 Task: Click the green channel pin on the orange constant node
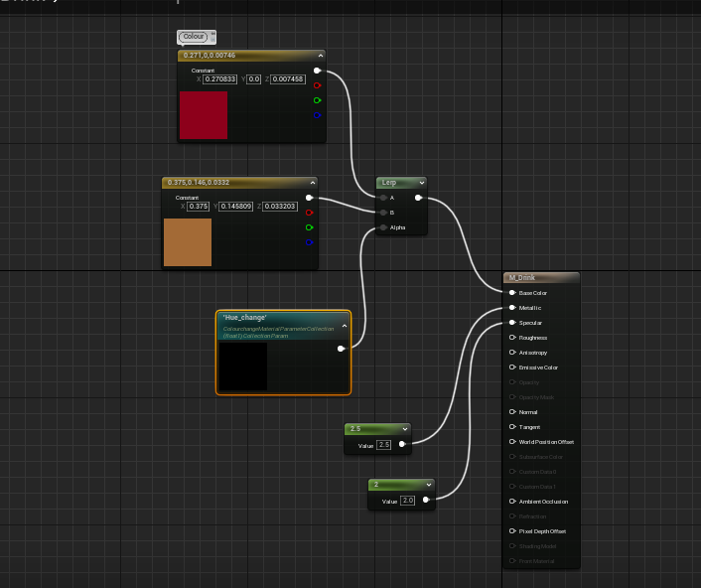(x=310, y=227)
